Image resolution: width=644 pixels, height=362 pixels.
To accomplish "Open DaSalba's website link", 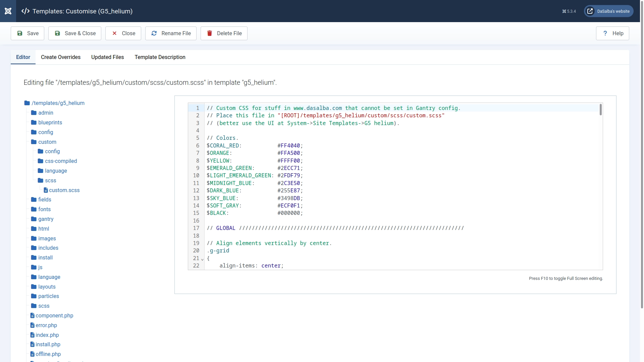I will click(x=613, y=11).
